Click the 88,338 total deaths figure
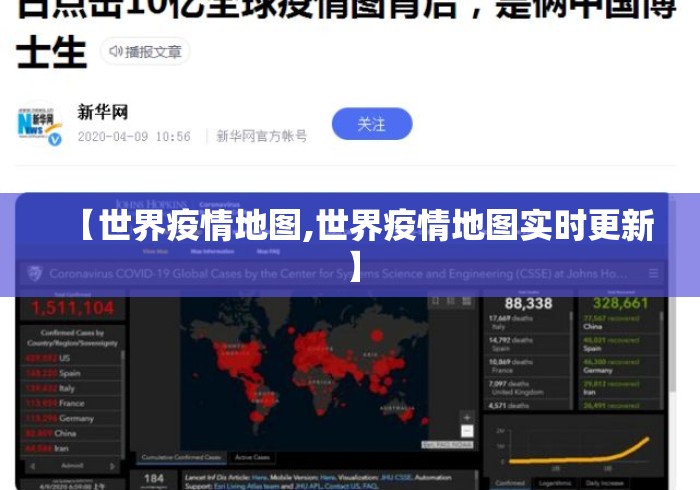700x490 pixels. coord(529,303)
